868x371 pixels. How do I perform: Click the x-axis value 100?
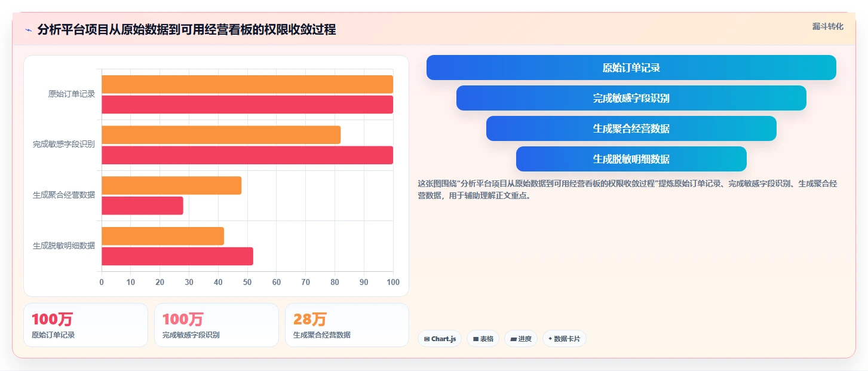pos(392,282)
